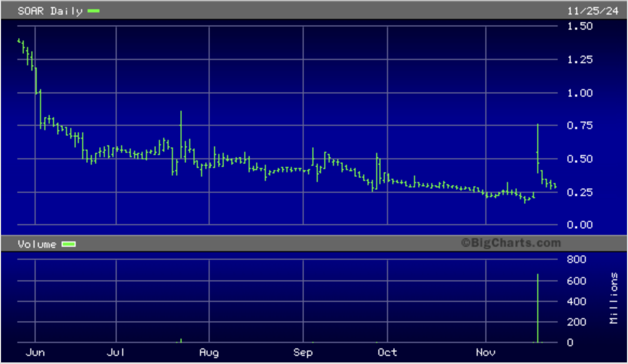Click the 1.50 price axis label
Screen dimensions: 628x364
579,26
